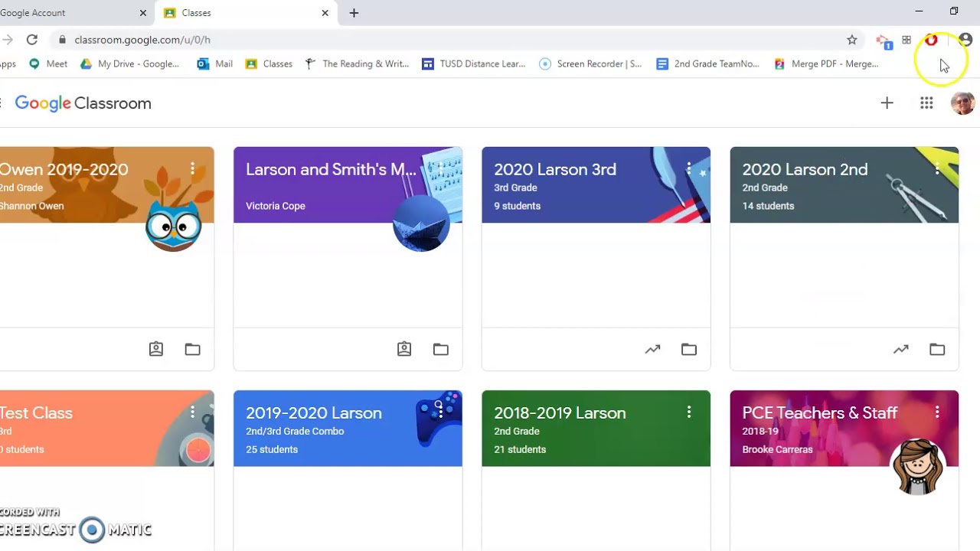
Task: Open gradebook icon on Owen 2019-2020 card
Action: pyautogui.click(x=156, y=349)
